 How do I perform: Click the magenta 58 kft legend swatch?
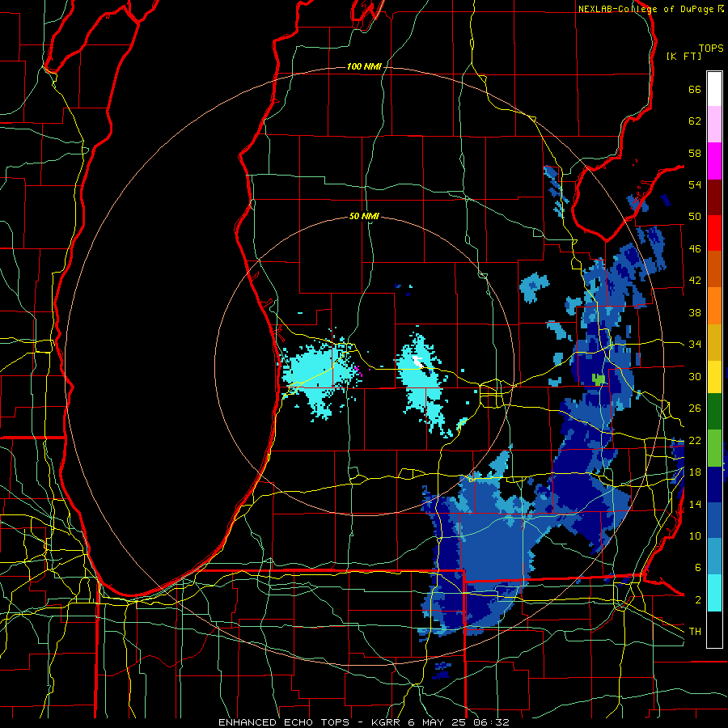[x=714, y=161]
